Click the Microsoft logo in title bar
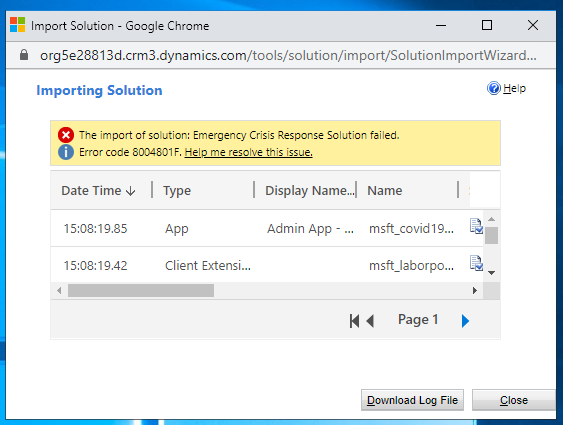Screen dimensions: 563x425 tap(17, 25)
